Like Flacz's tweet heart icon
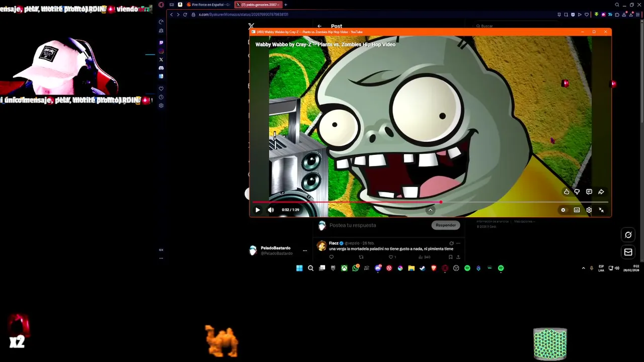This screenshot has width=644, height=362. click(x=391, y=257)
